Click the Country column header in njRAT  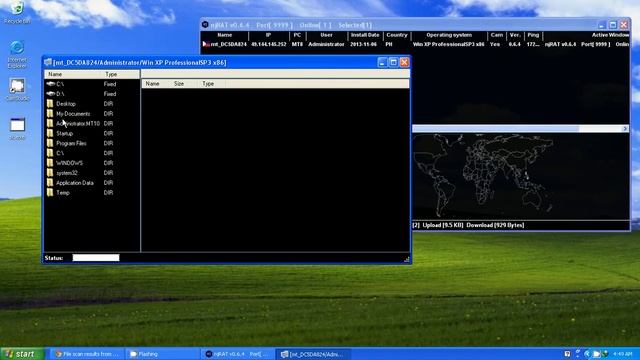tap(397, 35)
